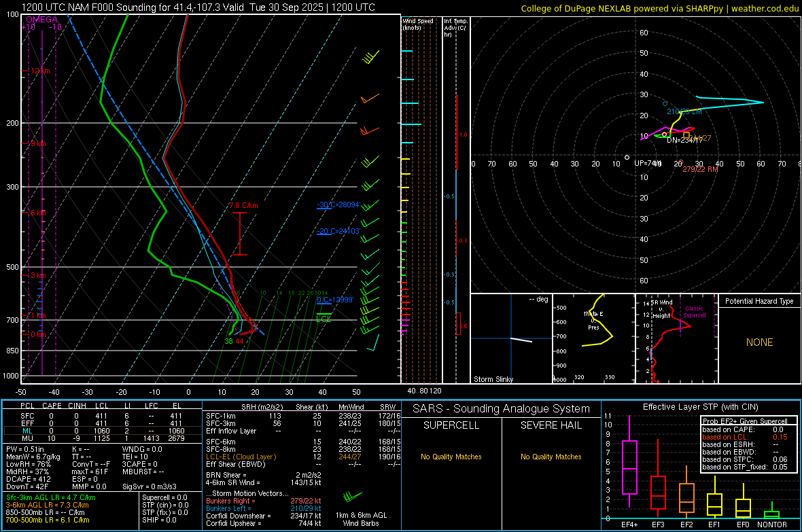Select the UP=74/4 hodograph label
Image resolution: width=802 pixels, height=532 pixels.
point(648,163)
